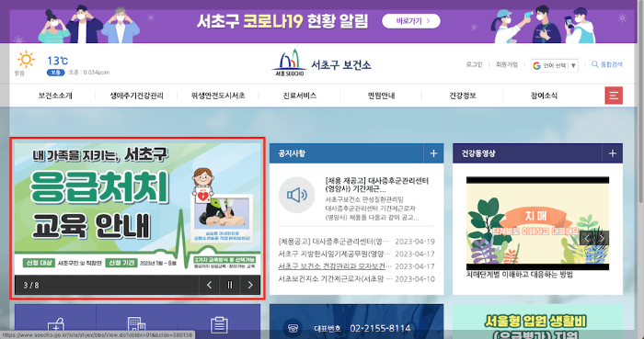Click the 응급처치 교육 안내 banner image
The height and width of the screenshot is (339, 644).
pos(138,209)
